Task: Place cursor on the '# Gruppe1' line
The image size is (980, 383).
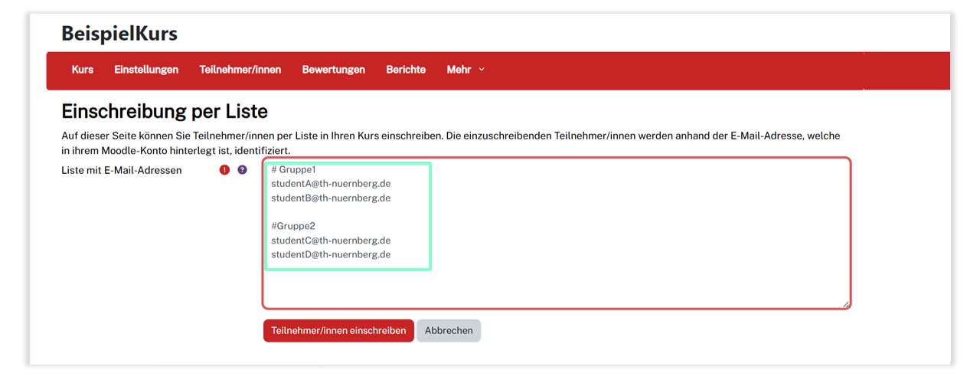Action: (x=293, y=170)
